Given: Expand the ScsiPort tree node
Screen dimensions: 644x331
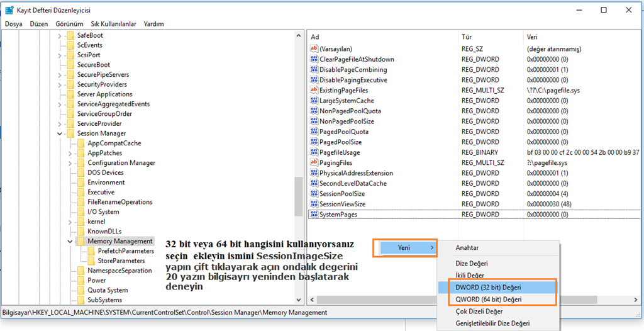Looking at the screenshot, I should click(60, 55).
